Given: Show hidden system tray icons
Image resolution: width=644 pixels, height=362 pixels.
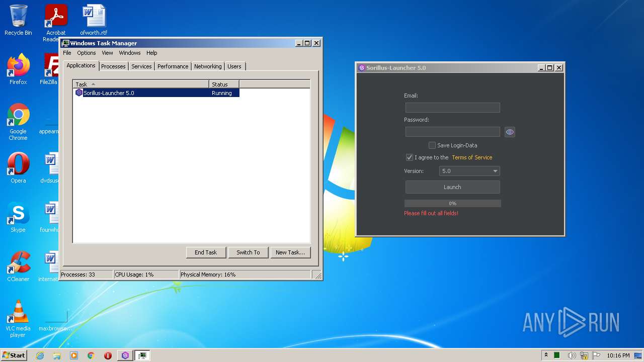Looking at the screenshot, I should [x=546, y=355].
